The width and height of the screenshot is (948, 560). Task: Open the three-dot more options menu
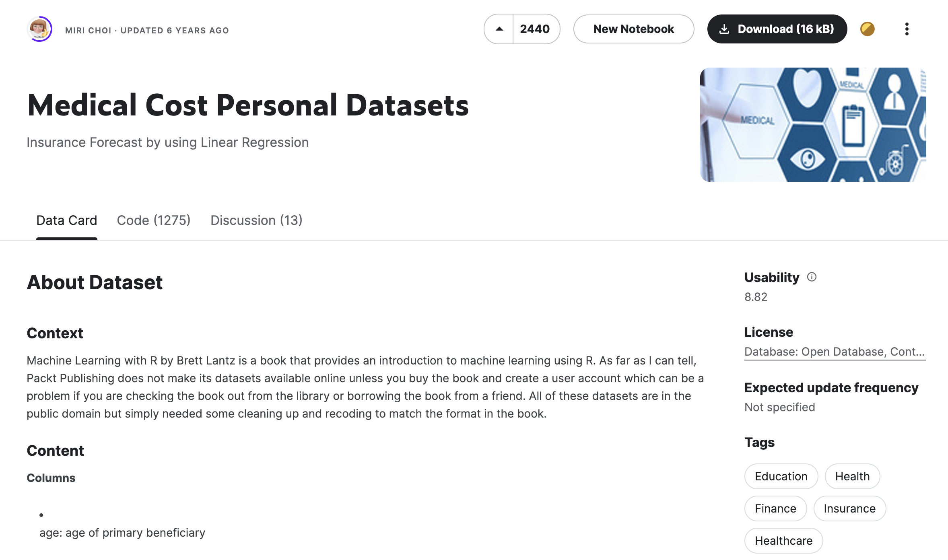[907, 29]
